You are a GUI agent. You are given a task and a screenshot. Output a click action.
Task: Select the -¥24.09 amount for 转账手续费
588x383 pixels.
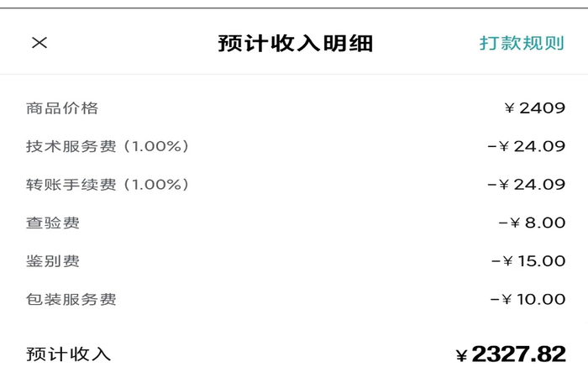[527, 185]
